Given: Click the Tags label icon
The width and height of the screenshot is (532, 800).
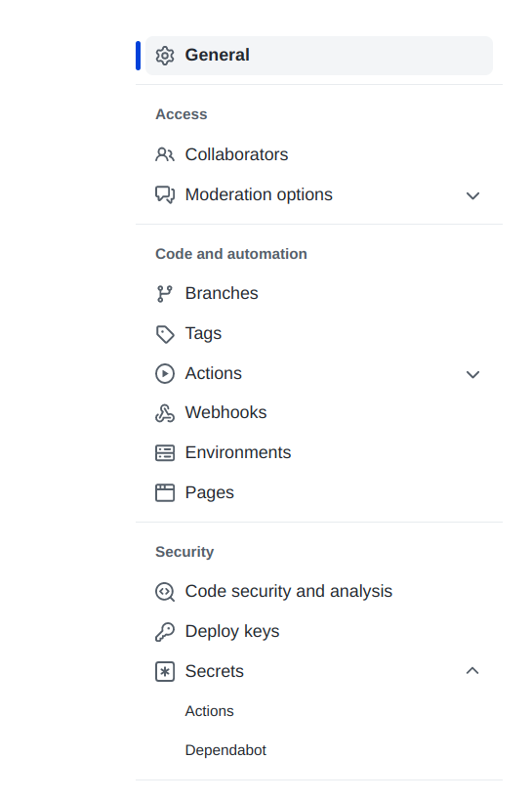Looking at the screenshot, I should 165,334.
